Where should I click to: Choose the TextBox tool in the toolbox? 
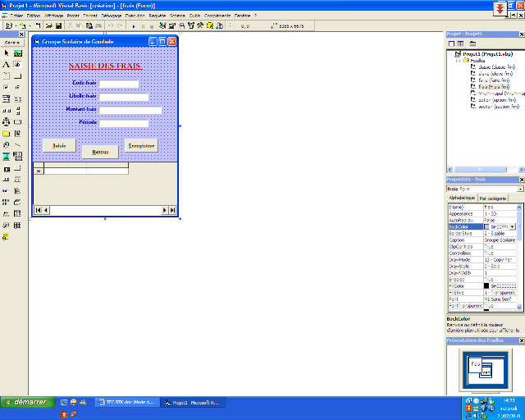[x=17, y=64]
